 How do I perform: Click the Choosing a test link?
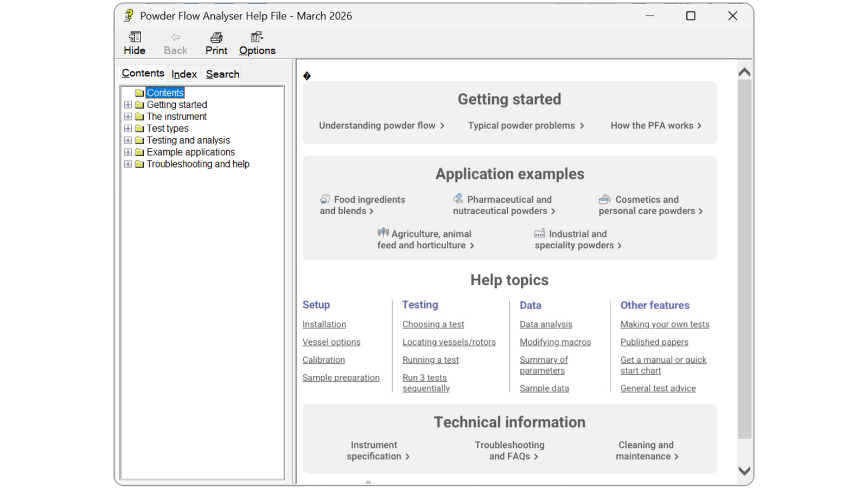(433, 324)
